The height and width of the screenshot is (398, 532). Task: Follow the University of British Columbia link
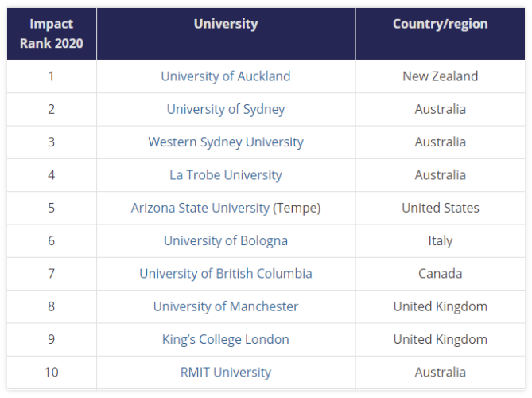tap(226, 273)
